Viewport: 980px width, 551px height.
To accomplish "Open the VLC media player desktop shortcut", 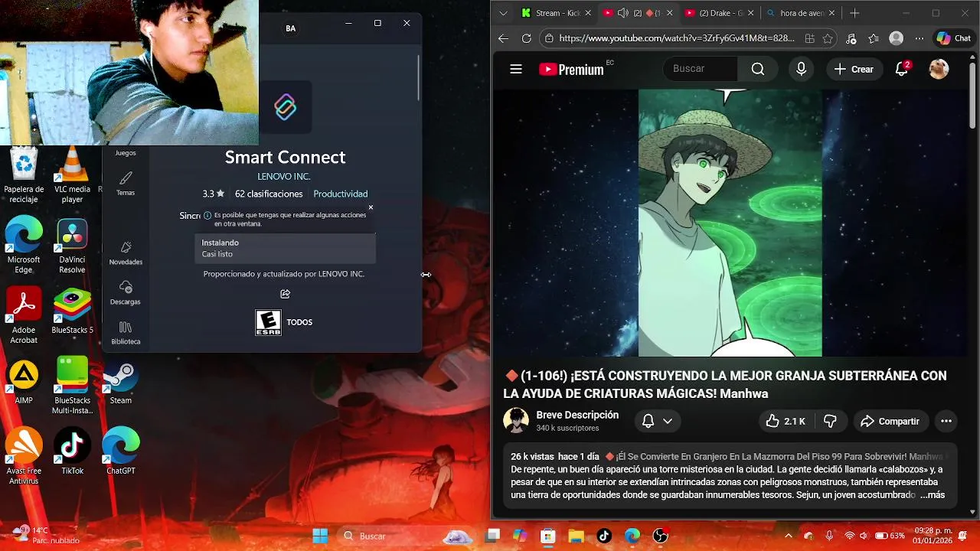I will pyautogui.click(x=73, y=174).
